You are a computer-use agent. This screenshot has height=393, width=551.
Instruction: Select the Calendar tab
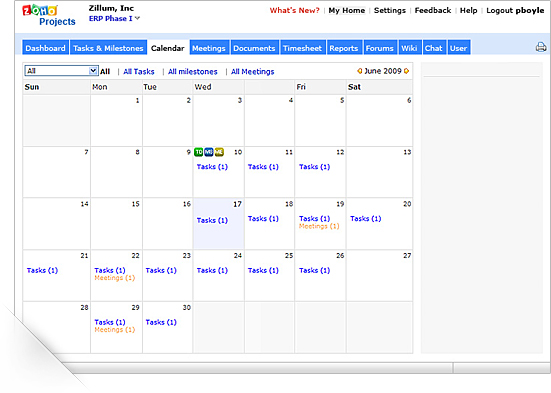click(168, 48)
